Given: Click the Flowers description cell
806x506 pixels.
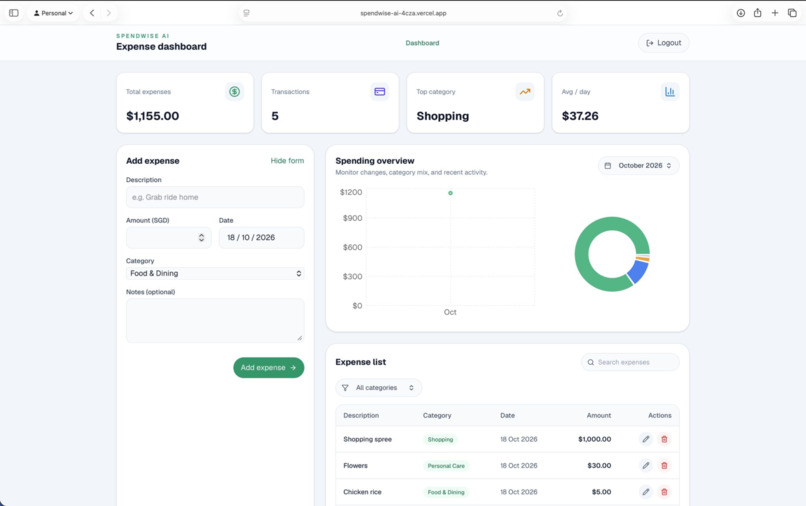Looking at the screenshot, I should point(355,465).
